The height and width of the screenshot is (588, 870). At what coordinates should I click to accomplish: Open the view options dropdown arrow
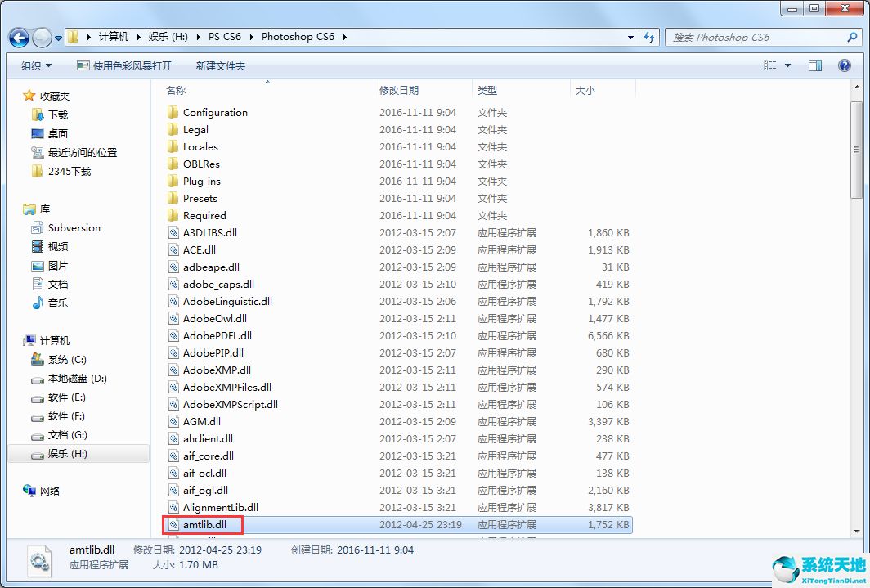coord(787,65)
